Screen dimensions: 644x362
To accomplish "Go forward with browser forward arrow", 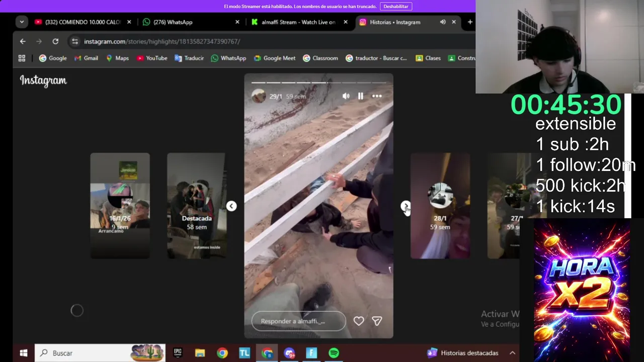I will pyautogui.click(x=39, y=41).
